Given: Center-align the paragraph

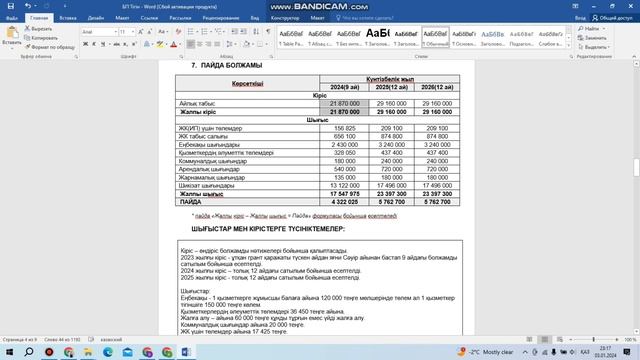Looking at the screenshot, I should tap(200, 44).
